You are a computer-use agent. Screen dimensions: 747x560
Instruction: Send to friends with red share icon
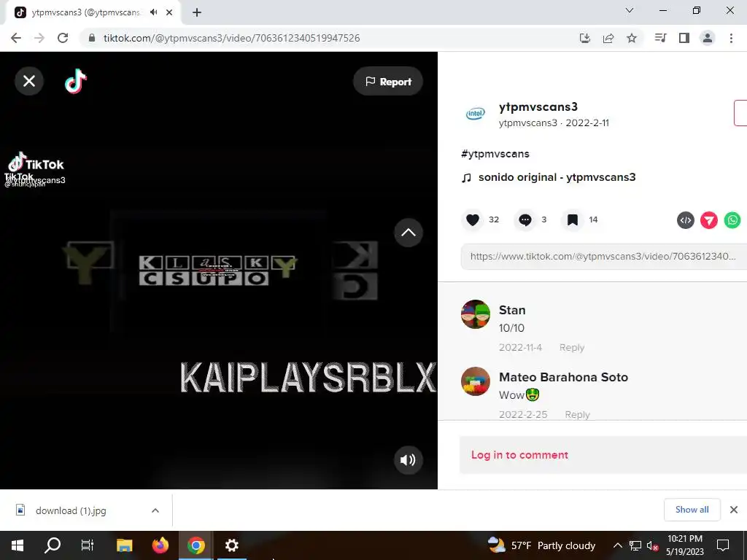click(709, 220)
